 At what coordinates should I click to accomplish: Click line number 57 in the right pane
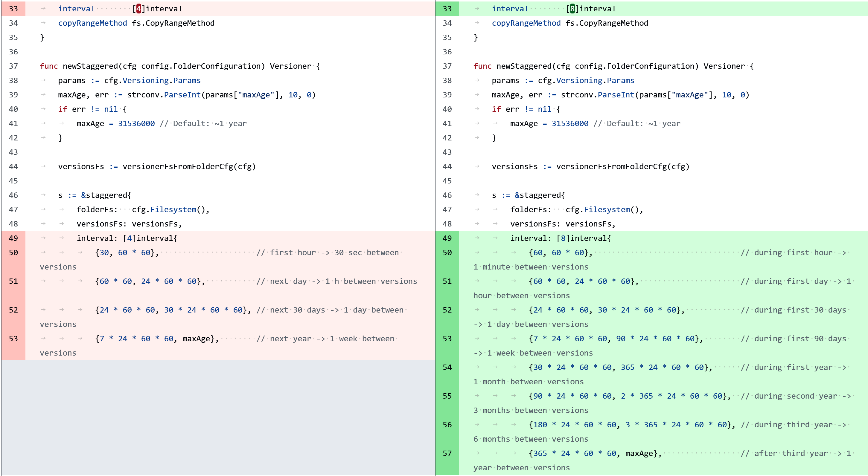pos(447,454)
